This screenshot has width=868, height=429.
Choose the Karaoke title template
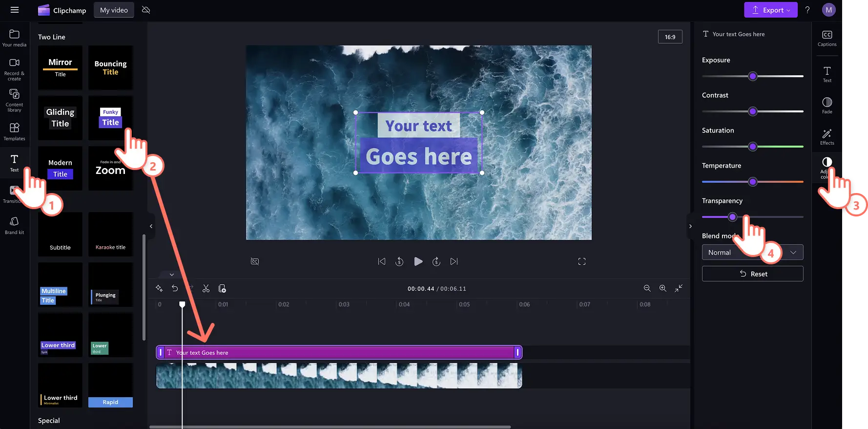[110, 235]
